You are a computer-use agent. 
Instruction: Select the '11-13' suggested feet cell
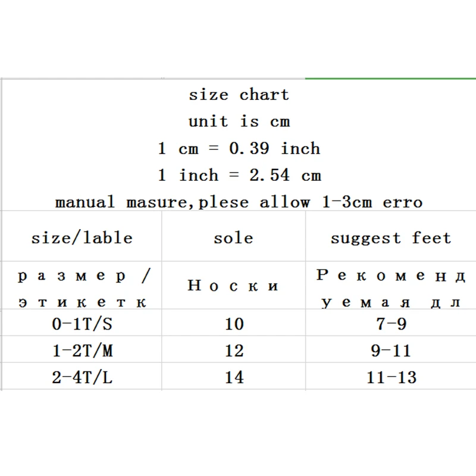(x=391, y=377)
